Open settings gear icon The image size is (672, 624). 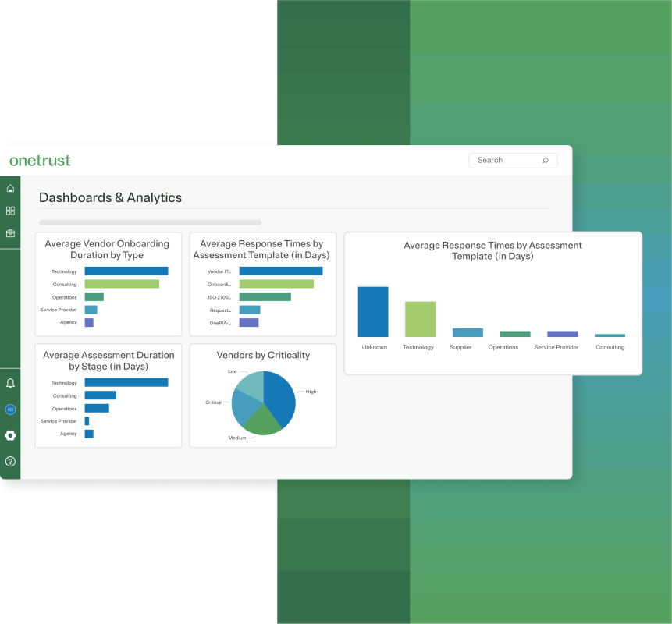[10, 435]
